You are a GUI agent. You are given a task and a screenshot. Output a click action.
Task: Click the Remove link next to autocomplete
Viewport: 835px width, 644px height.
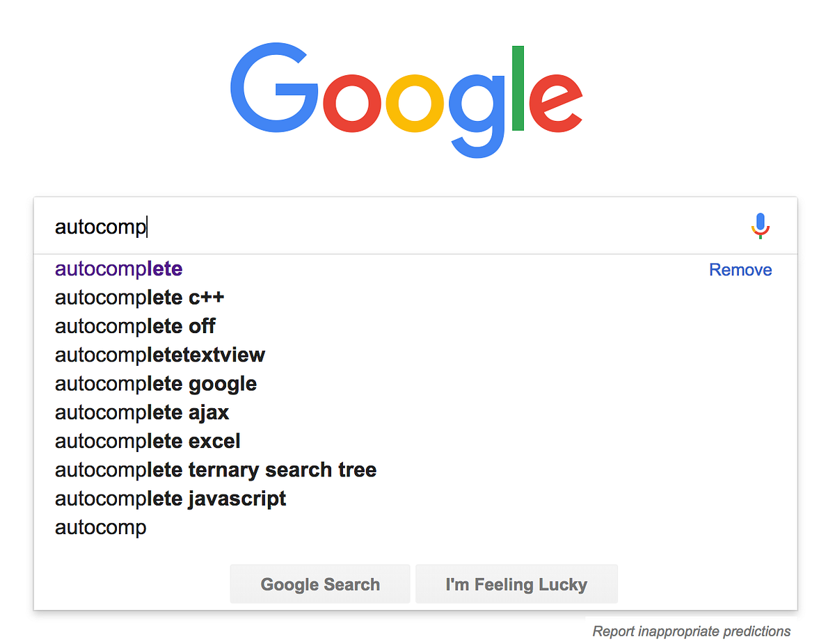pos(740,270)
